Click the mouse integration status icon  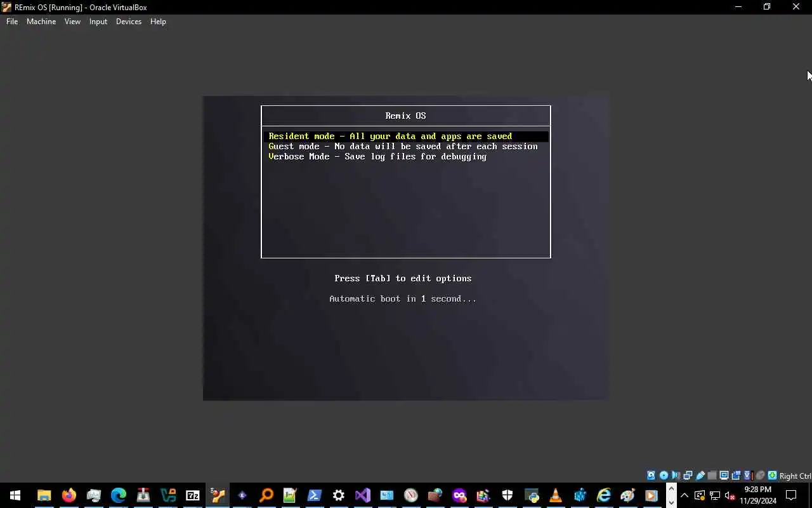760,476
